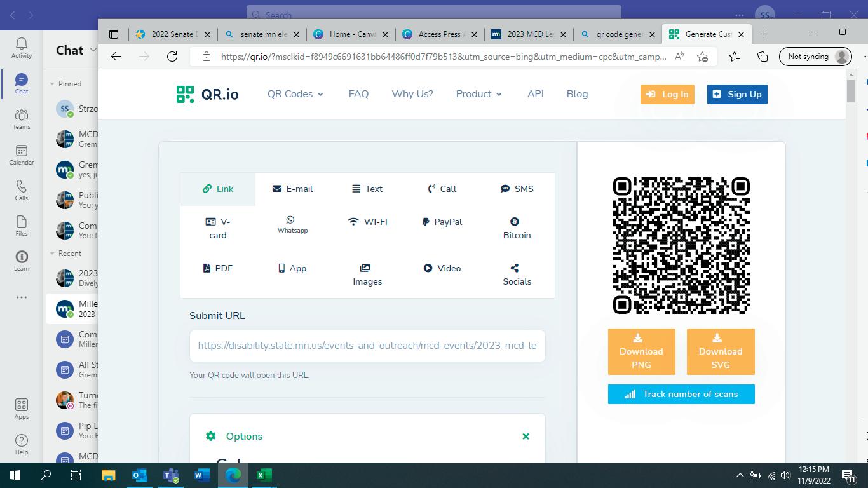Refresh the QR.io page

point(172,57)
